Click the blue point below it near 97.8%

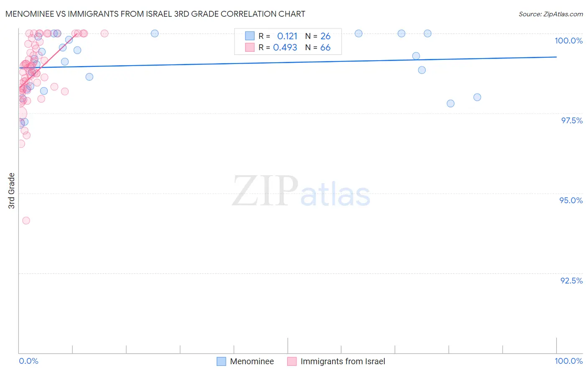coord(450,103)
